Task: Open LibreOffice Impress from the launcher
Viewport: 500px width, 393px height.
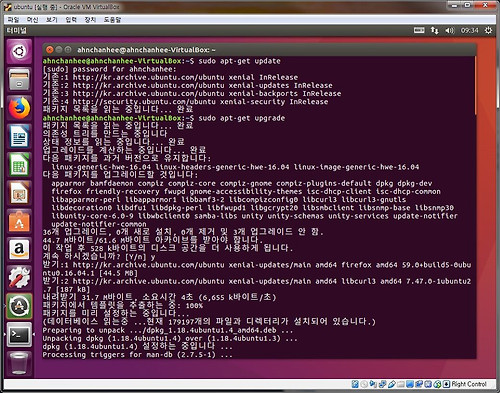Action: click(x=19, y=193)
